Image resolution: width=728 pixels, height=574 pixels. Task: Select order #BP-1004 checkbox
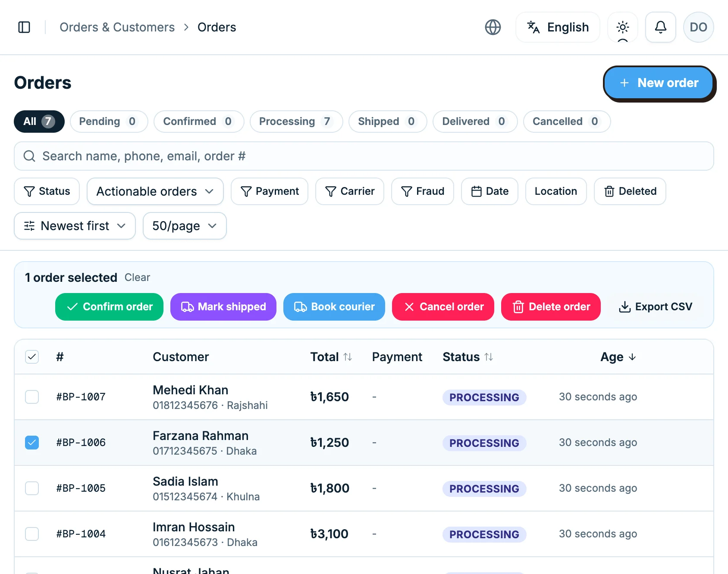pyautogui.click(x=32, y=534)
